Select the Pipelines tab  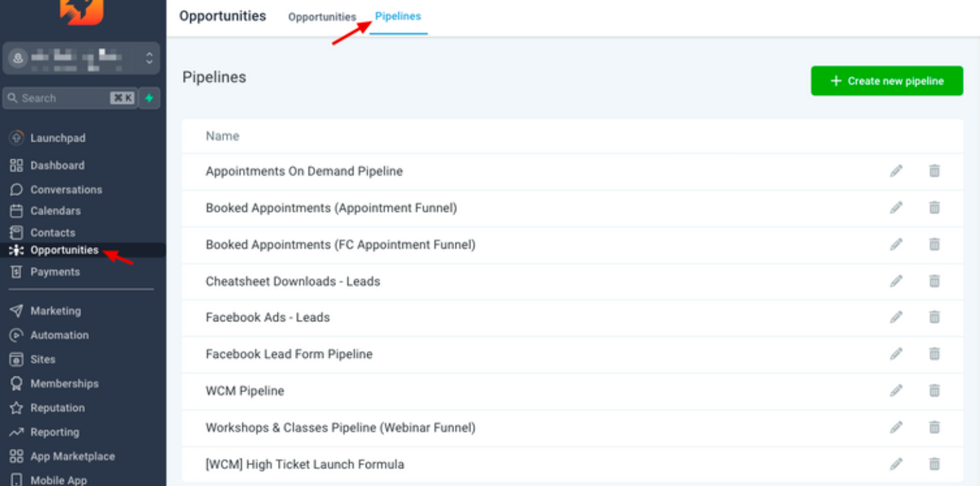coord(398,16)
